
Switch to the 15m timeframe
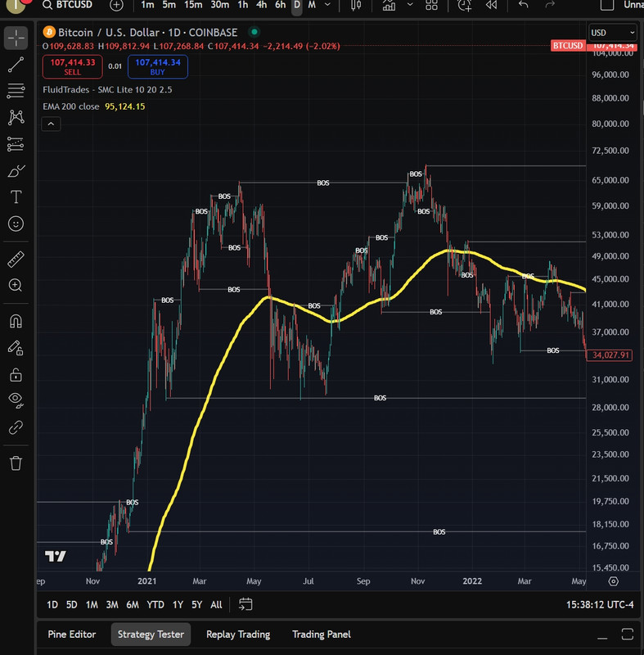click(x=193, y=5)
